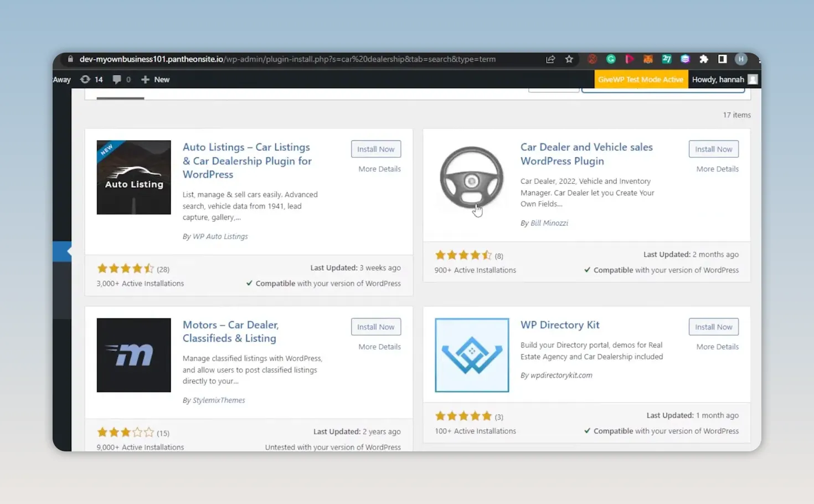814x504 pixels.
Task: Click the share page icon in the address bar
Action: 550,59
